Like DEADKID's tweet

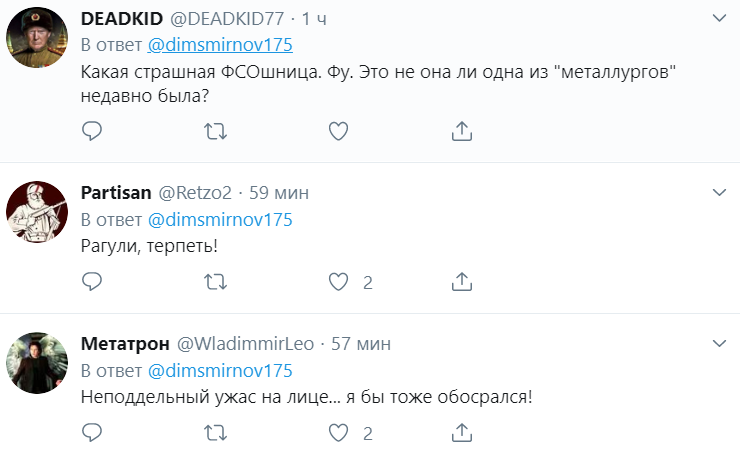pyautogui.click(x=338, y=131)
